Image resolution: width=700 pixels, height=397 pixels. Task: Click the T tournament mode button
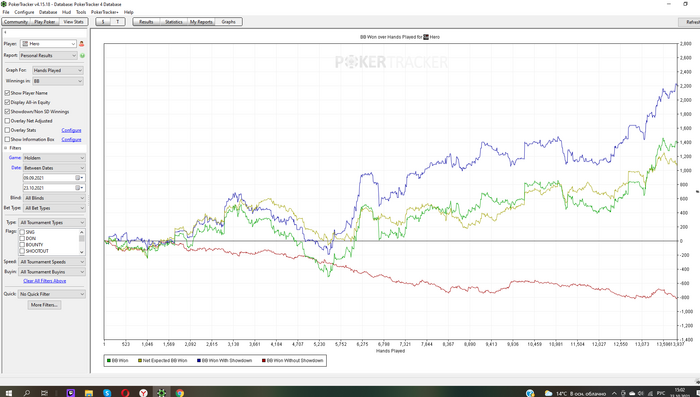117,21
